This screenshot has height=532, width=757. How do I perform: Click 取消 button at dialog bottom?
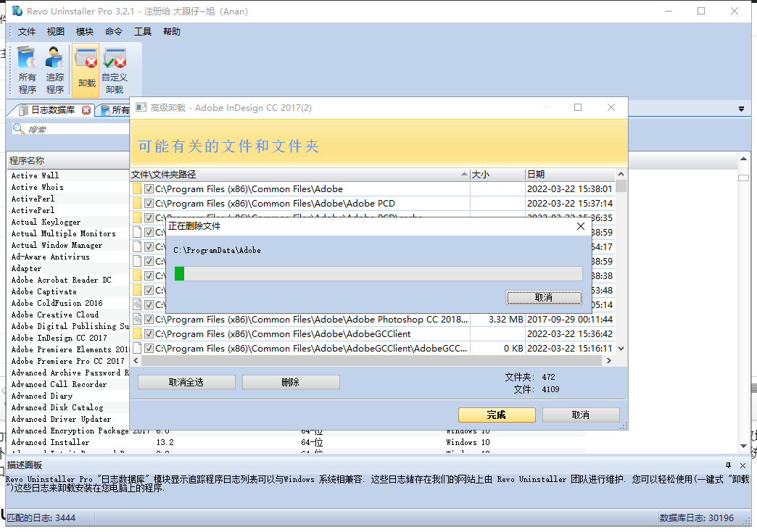[581, 415]
